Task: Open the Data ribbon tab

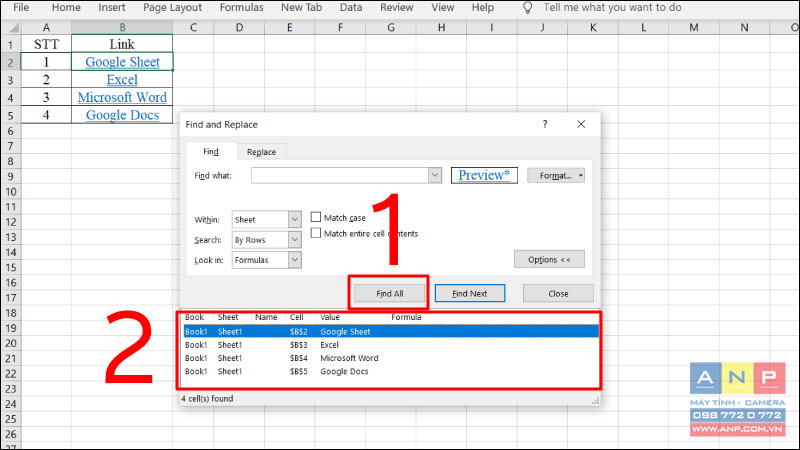Action: pyautogui.click(x=351, y=7)
